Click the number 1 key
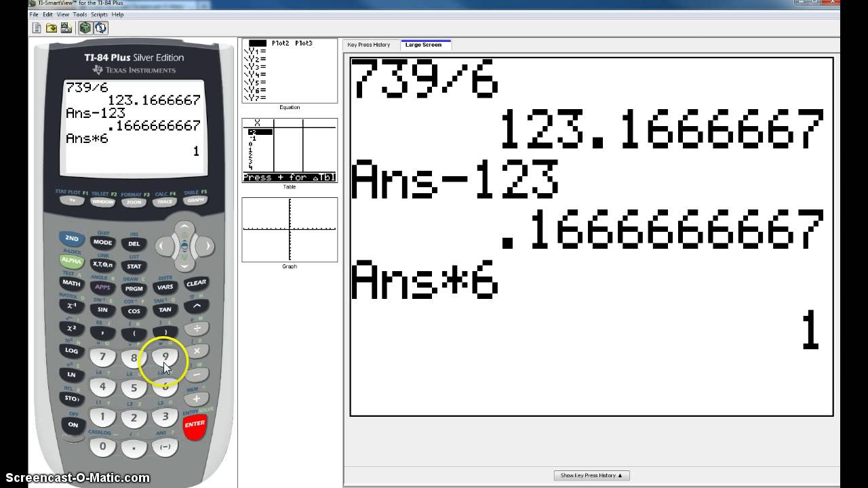Screen dimensions: 868x488 click(102, 417)
